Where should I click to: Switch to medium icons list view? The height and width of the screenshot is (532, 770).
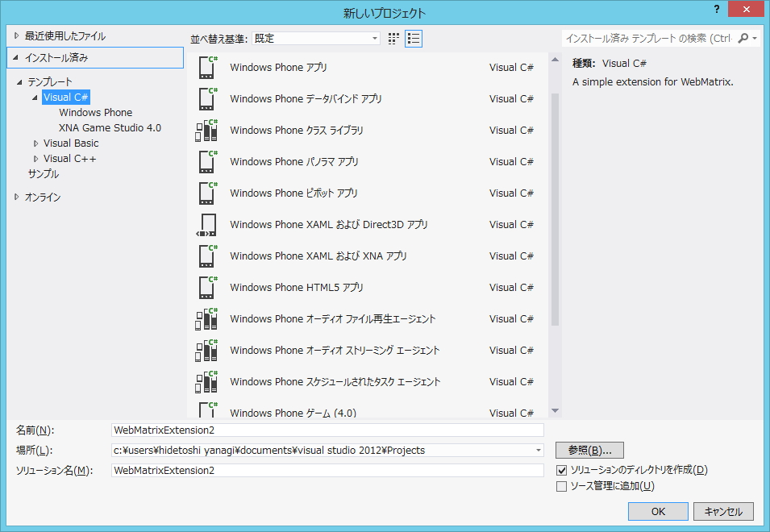coord(414,38)
